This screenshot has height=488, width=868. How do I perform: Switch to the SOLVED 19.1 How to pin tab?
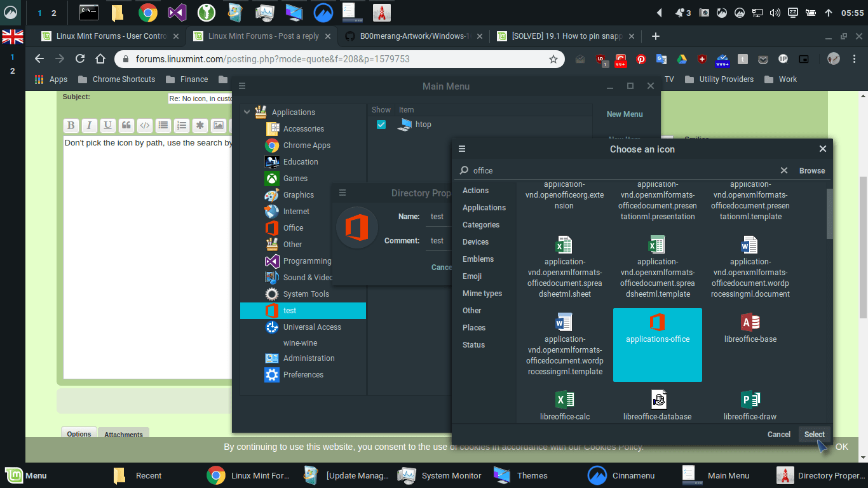[x=566, y=36]
